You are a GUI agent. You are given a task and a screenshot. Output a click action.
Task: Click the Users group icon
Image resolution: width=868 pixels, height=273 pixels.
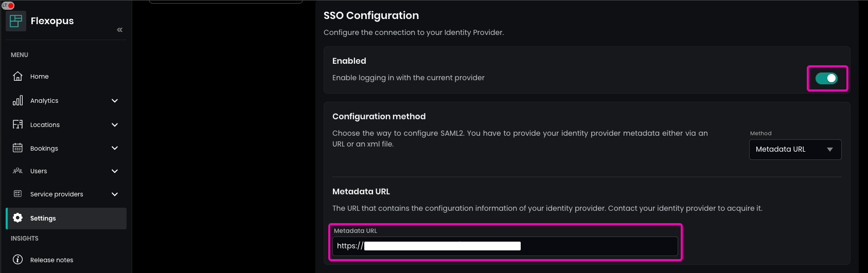click(x=17, y=171)
